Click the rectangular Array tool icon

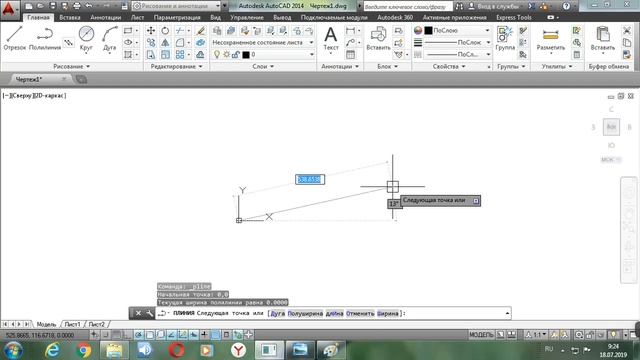point(180,54)
